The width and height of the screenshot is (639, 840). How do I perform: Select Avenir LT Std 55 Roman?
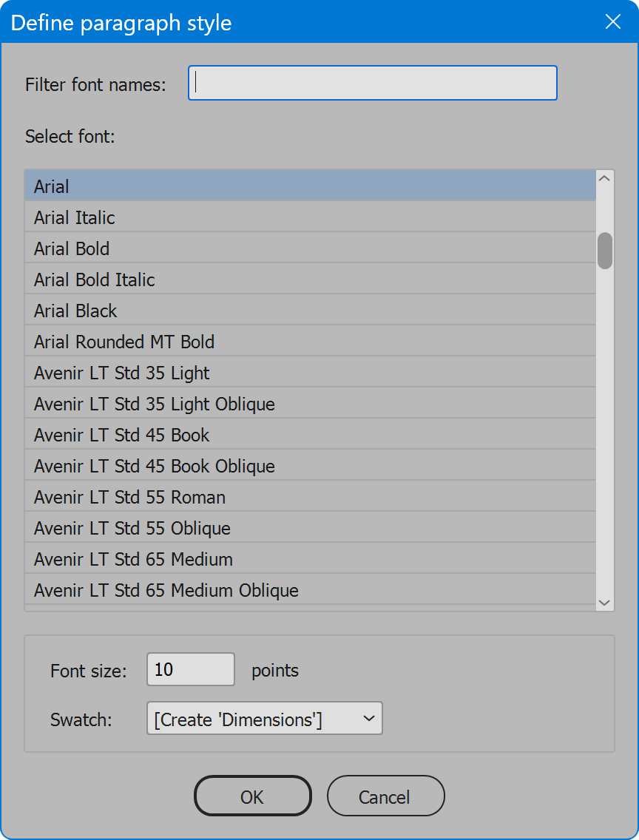pos(310,497)
